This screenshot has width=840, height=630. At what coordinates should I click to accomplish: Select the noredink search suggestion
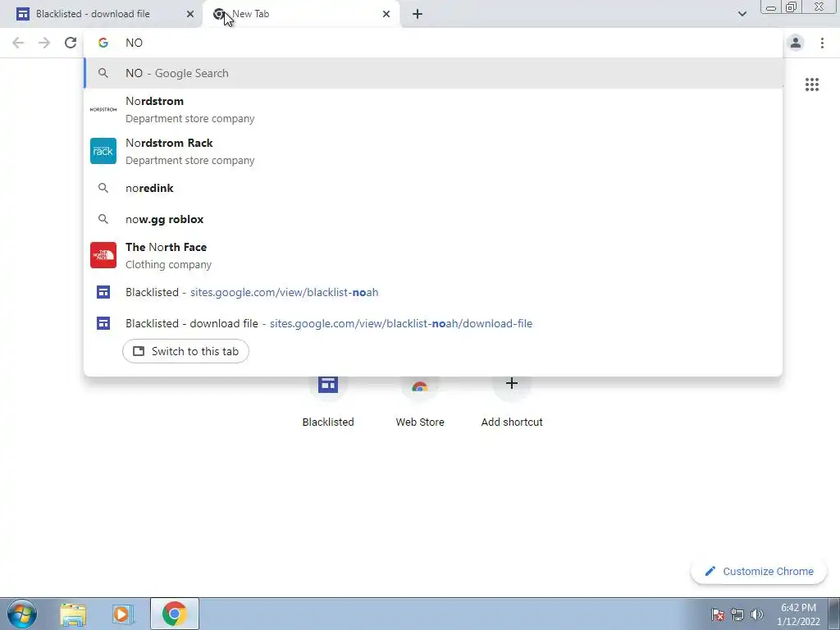433,188
